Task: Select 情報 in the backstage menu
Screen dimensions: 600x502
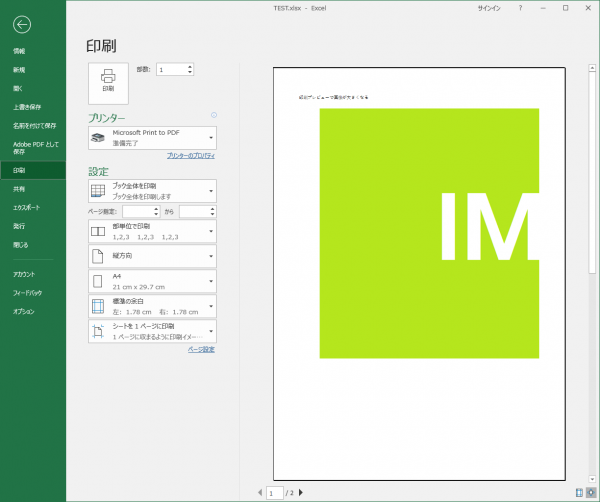Action: pos(33,51)
